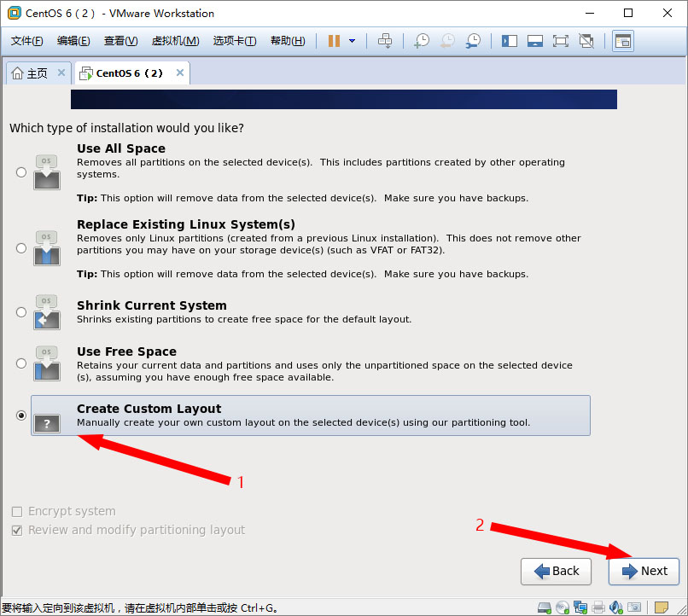Enter full screen mode via toolbar icon
The width and height of the screenshot is (688, 616).
[560, 41]
